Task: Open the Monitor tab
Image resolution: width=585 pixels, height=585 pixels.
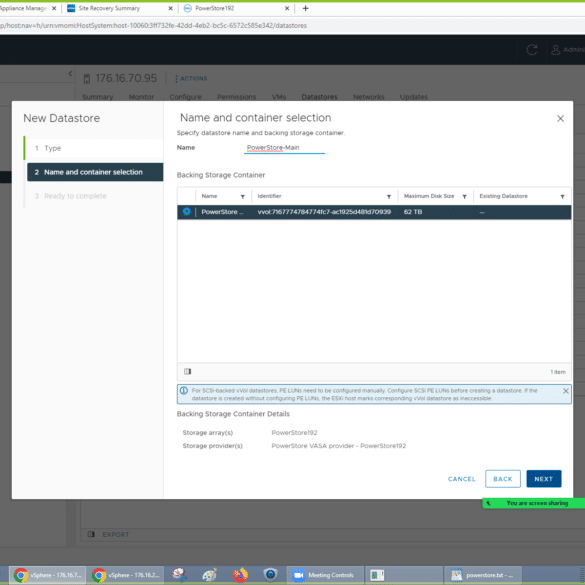Action: 141,97
